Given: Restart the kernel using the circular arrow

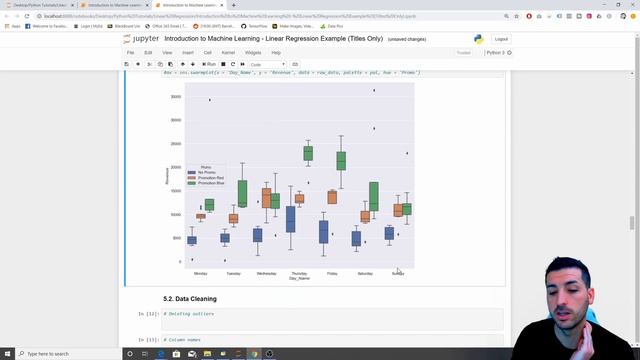Looking at the screenshot, I should (x=233, y=64).
